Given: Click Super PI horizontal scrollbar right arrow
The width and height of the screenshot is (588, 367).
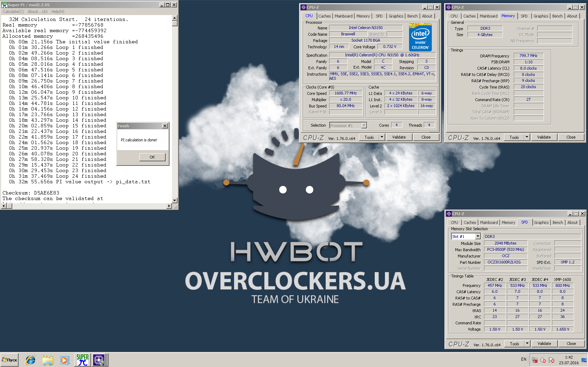Looking at the screenshot, I should coord(169,206).
